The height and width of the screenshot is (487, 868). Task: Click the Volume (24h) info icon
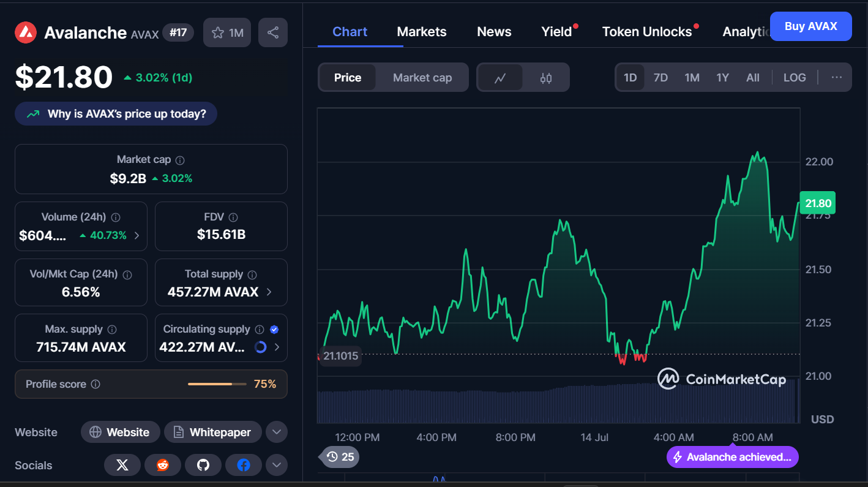116,217
